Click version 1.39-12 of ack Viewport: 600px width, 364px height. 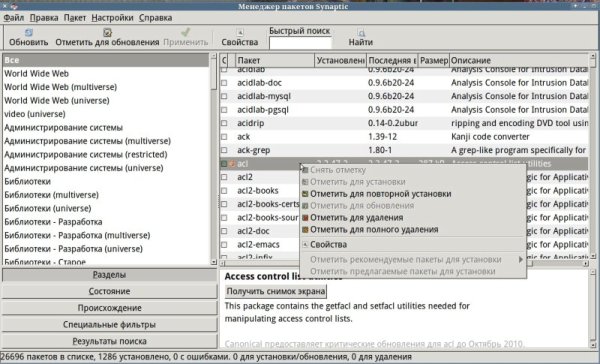382,137
